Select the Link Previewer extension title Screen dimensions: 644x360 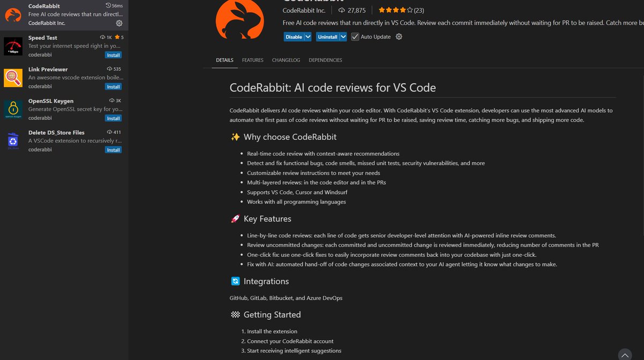(48, 69)
